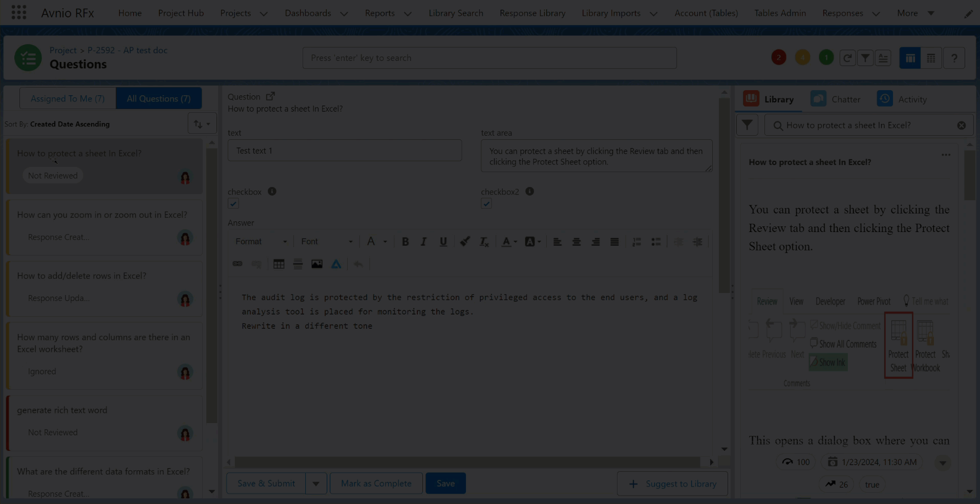Insert an image in the editor

click(317, 264)
